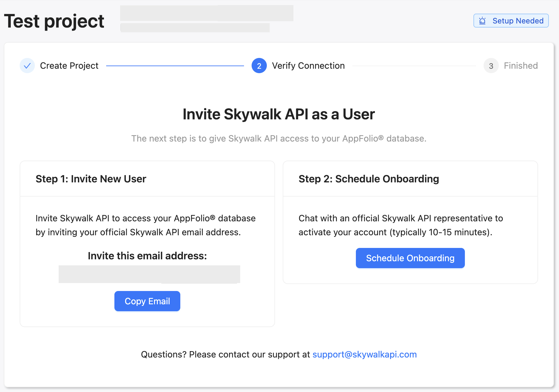
Task: Open the support@skywalkapi.com email link
Action: click(x=364, y=354)
